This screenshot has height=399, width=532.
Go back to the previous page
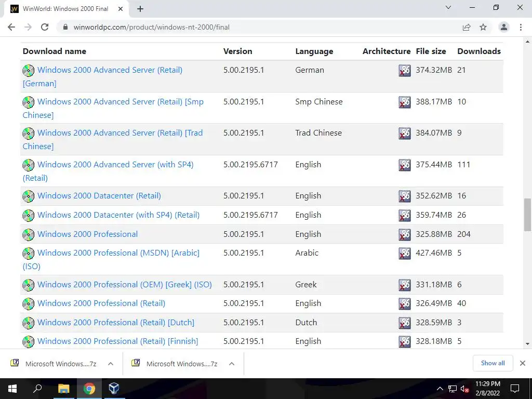click(x=11, y=27)
